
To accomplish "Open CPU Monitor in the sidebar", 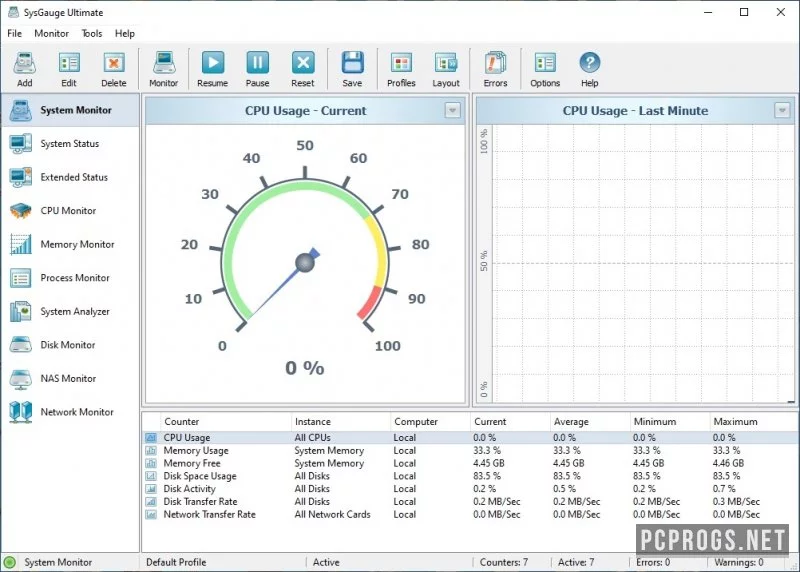I will (70, 211).
